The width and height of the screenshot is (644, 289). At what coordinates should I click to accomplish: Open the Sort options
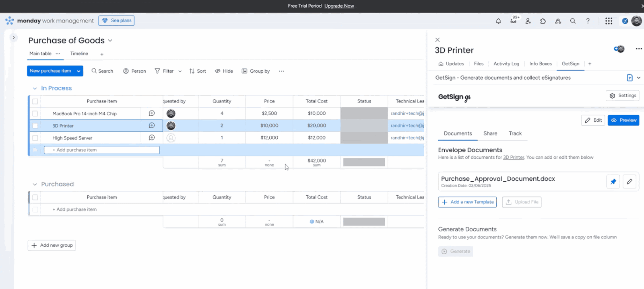pos(198,71)
